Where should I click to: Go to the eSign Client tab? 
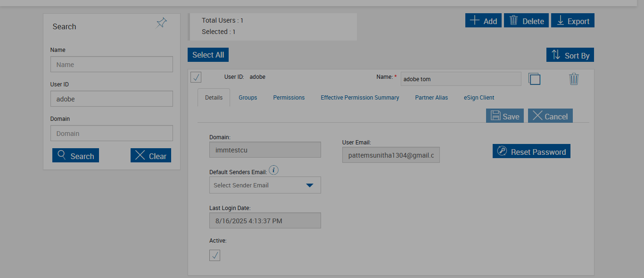click(x=479, y=98)
